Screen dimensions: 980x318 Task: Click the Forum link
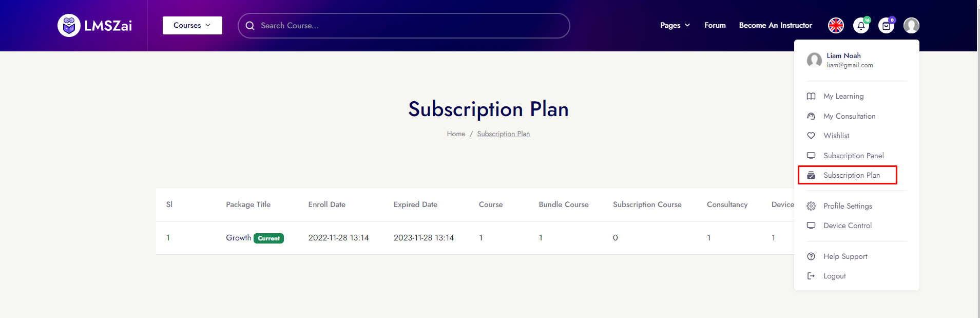[x=715, y=25]
